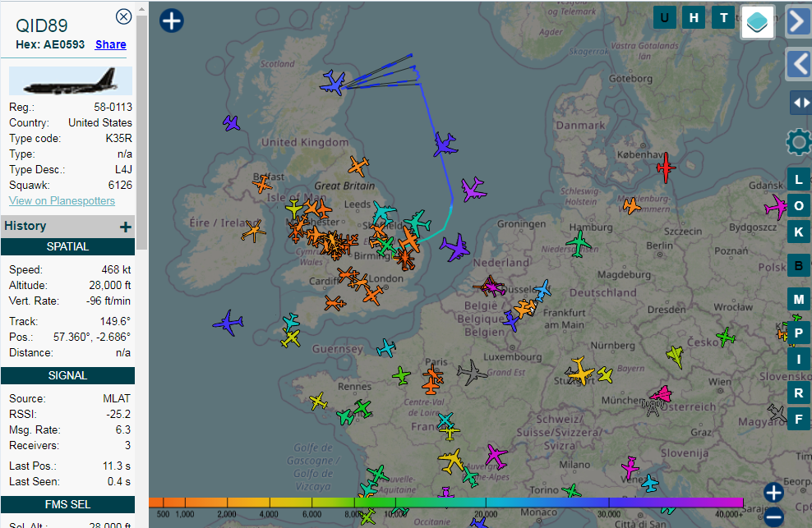
Task: Select the grey aircraft east of Paris
Action: click(471, 372)
